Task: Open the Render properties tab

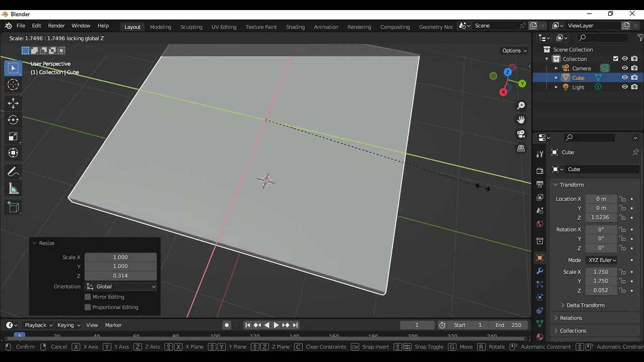Action: point(540,171)
